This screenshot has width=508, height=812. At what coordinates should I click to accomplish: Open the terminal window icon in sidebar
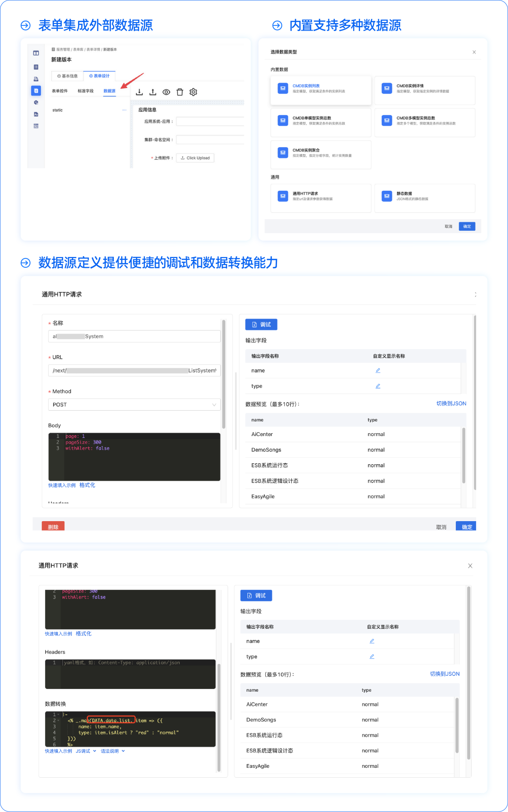pos(36,126)
